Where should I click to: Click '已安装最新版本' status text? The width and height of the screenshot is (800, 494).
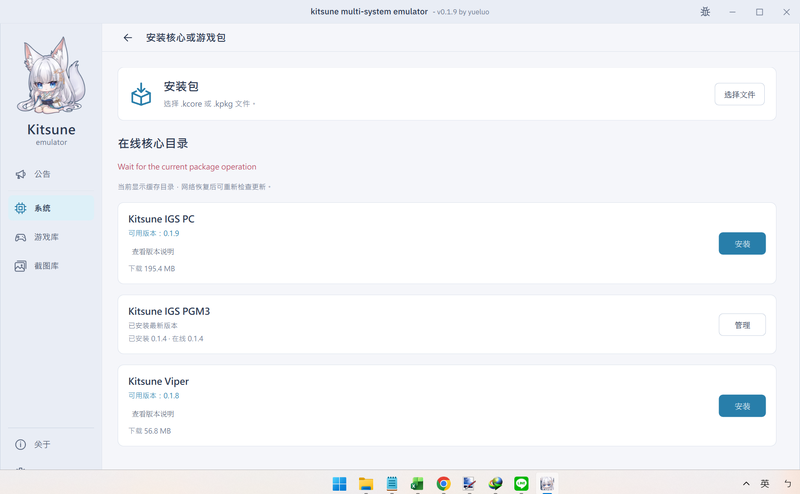pyautogui.click(x=153, y=326)
